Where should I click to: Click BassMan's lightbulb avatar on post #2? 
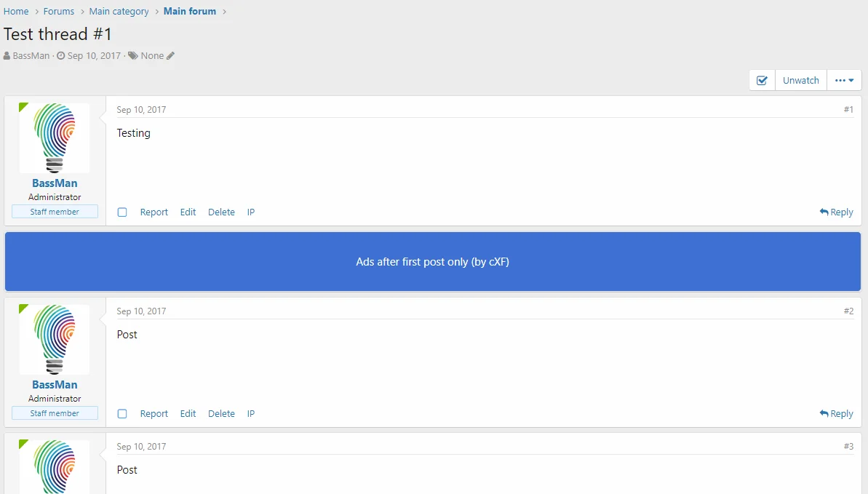pos(55,339)
